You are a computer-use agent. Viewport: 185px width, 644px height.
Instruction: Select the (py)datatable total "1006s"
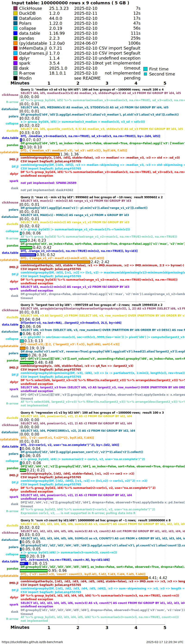click(x=134, y=43)
